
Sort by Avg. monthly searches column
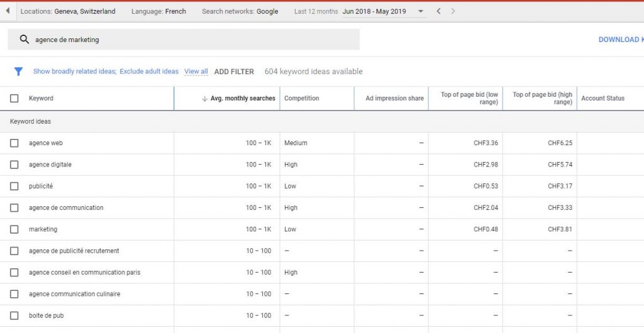click(243, 99)
